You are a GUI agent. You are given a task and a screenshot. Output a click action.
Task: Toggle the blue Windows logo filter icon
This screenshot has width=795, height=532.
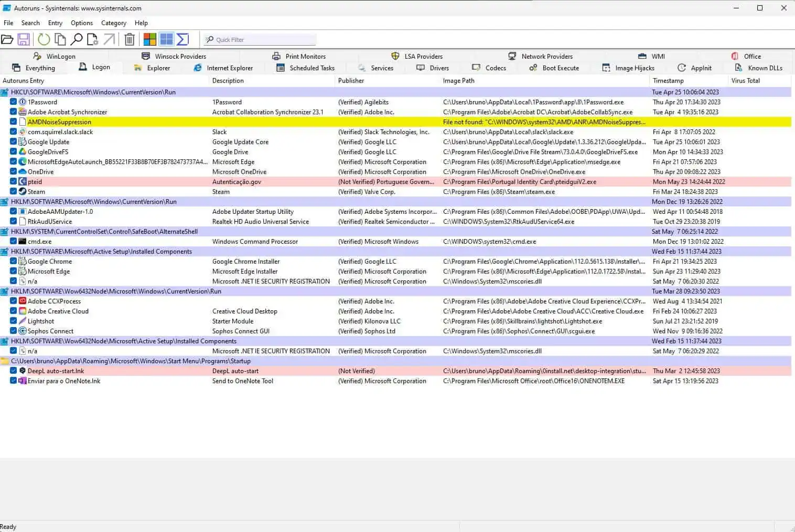pyautogui.click(x=166, y=39)
